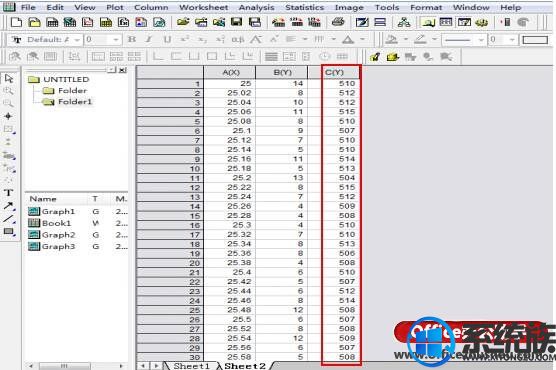
Task: Click the Superscript x² icon
Action: pyautogui.click(x=184, y=39)
